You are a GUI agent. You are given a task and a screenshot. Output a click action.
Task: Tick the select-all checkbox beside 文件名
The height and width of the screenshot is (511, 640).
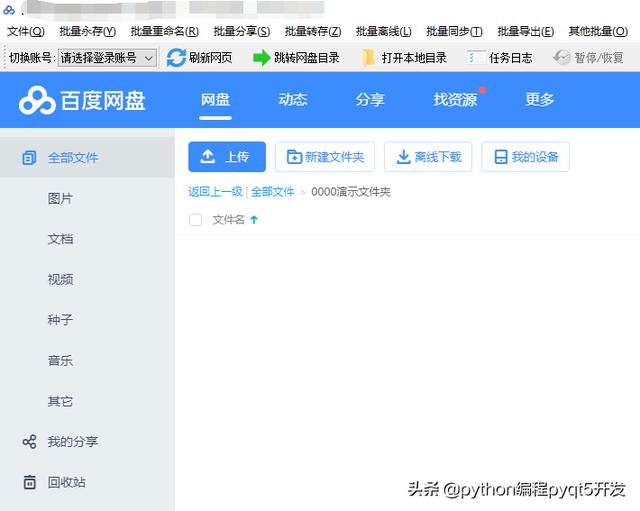196,220
